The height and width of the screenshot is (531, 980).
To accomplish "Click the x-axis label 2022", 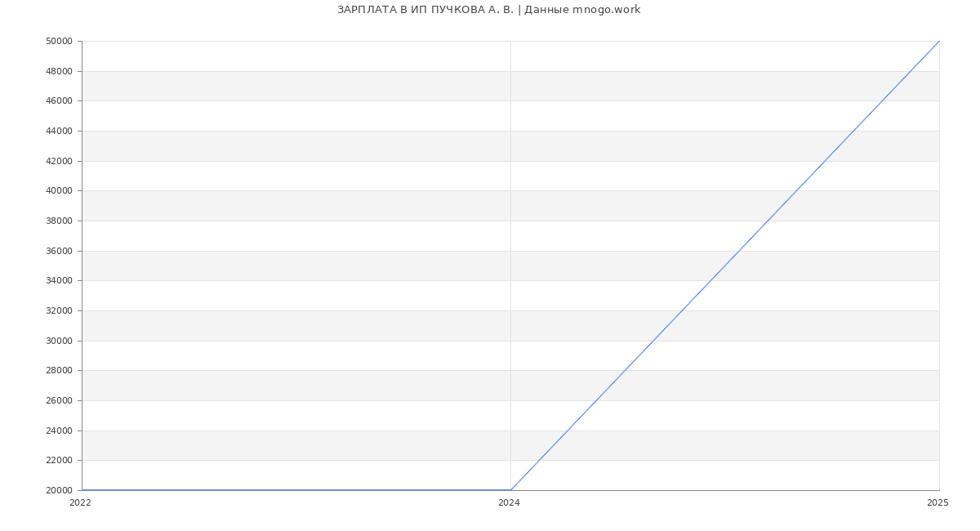I will point(80,503).
